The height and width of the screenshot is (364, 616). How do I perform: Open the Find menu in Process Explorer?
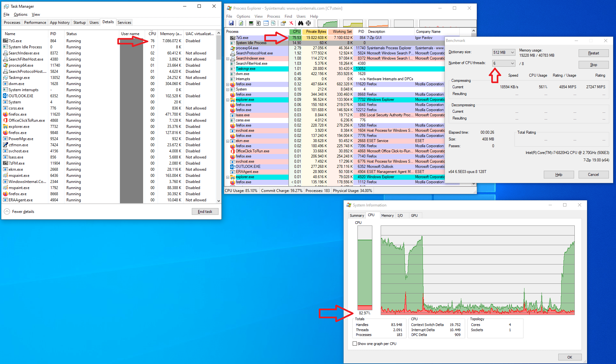click(288, 16)
